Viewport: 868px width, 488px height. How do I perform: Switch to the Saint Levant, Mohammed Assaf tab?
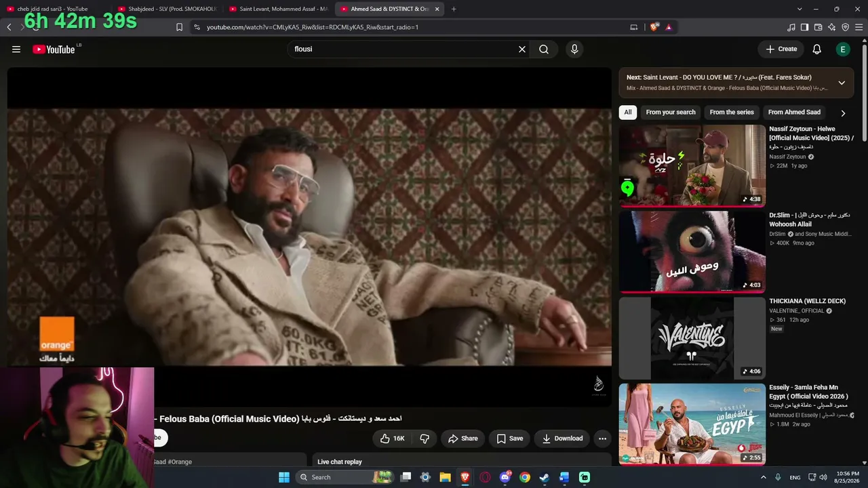tap(278, 9)
